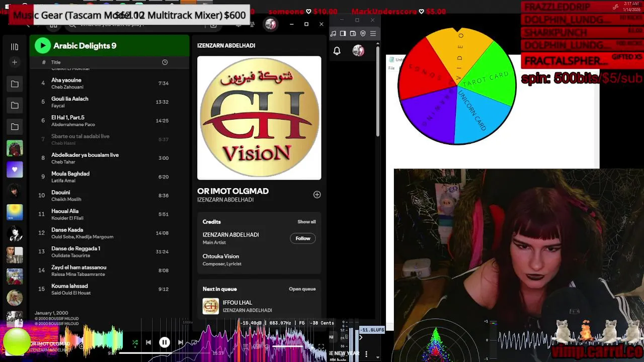Select queued track IFFOU LHAL
The height and width of the screenshot is (362, 644).
click(259, 306)
